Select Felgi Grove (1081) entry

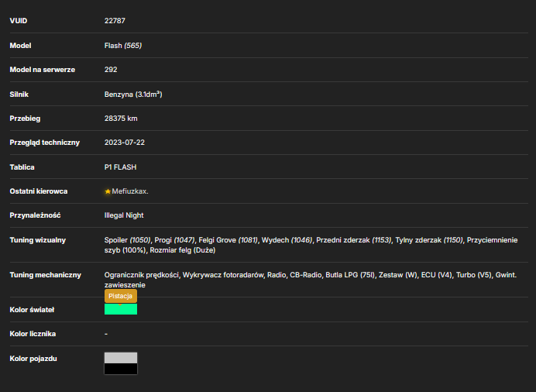(228, 240)
